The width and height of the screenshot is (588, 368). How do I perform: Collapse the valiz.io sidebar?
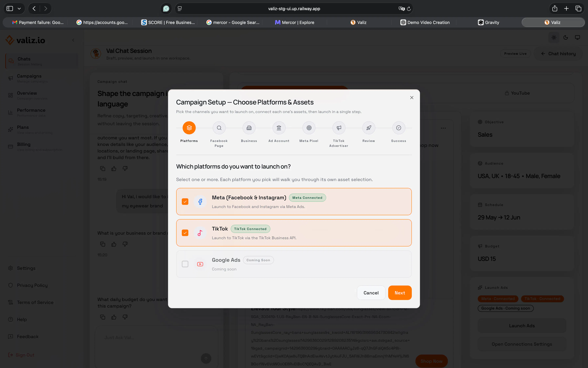73,40
